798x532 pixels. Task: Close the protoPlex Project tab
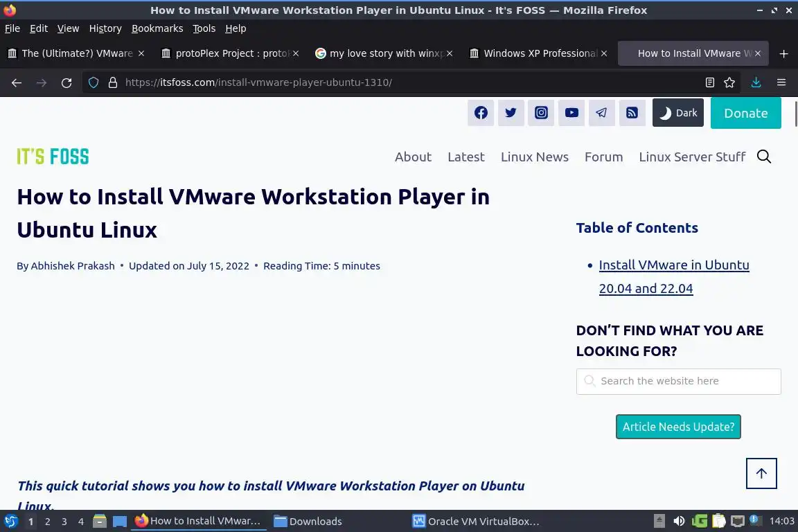coord(296,53)
